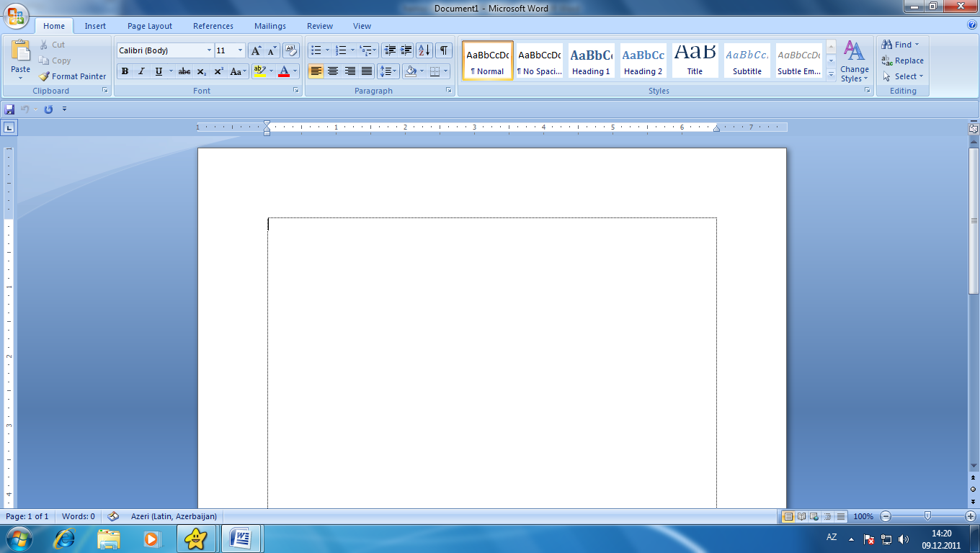Open Windows Media Player from taskbar
Image resolution: width=980 pixels, height=553 pixels.
click(151, 538)
